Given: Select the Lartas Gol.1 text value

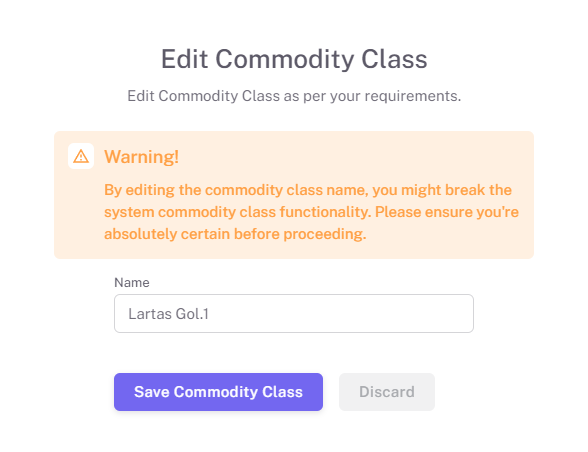Looking at the screenshot, I should tap(168, 314).
